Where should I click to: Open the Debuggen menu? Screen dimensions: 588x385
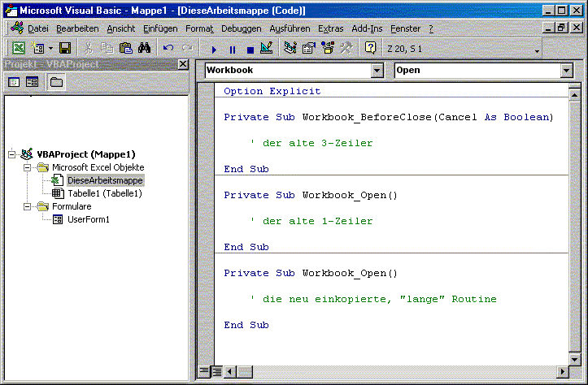click(x=241, y=28)
